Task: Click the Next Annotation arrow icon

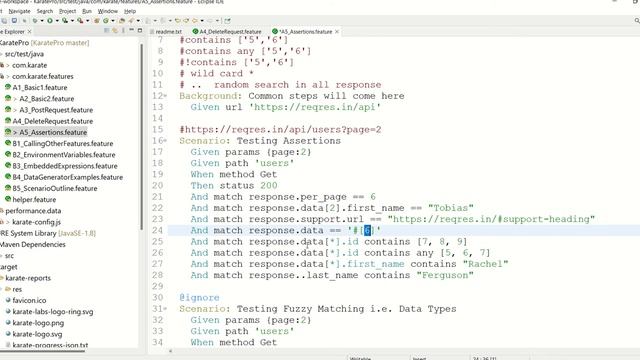Action: click(148, 20)
